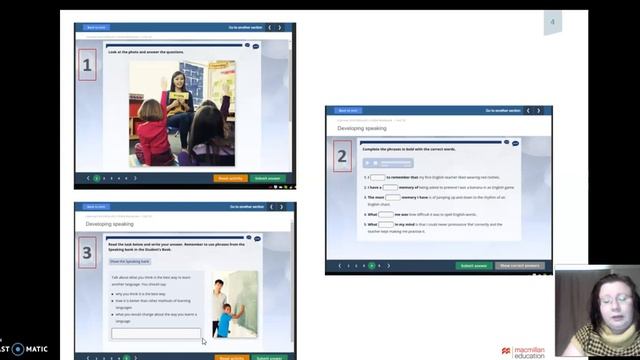Click blank in 'What ... in my mind' sentence
Viewport: 640px width, 360px height.
386,224
